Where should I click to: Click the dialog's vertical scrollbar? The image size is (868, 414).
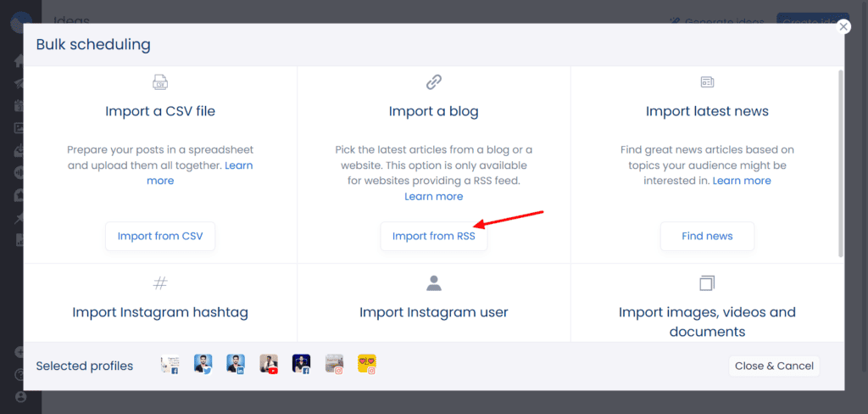tap(841, 164)
